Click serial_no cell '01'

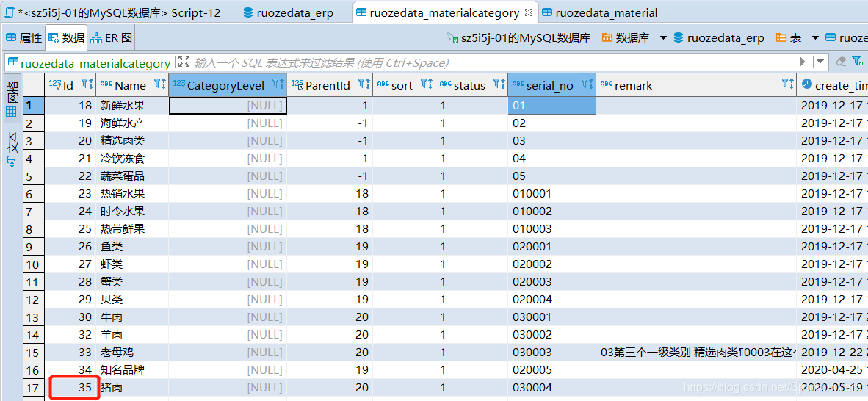point(551,105)
